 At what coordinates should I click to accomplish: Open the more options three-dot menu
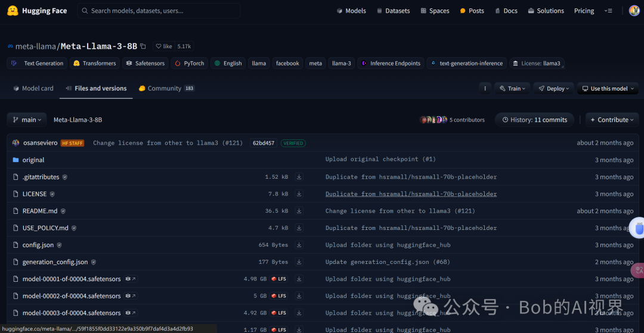pos(485,89)
